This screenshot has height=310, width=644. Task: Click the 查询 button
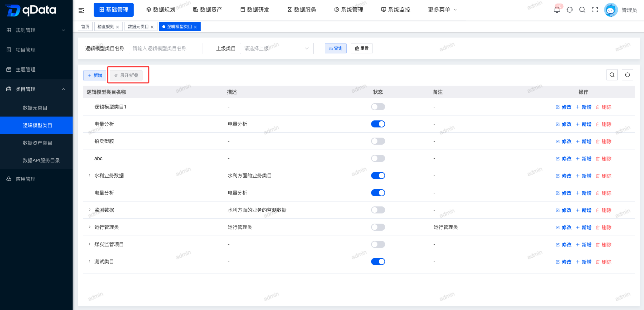click(336, 48)
